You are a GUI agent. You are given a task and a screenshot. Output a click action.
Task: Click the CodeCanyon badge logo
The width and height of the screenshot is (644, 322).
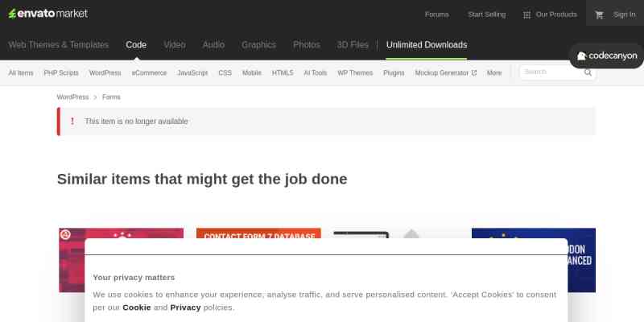pyautogui.click(x=607, y=56)
